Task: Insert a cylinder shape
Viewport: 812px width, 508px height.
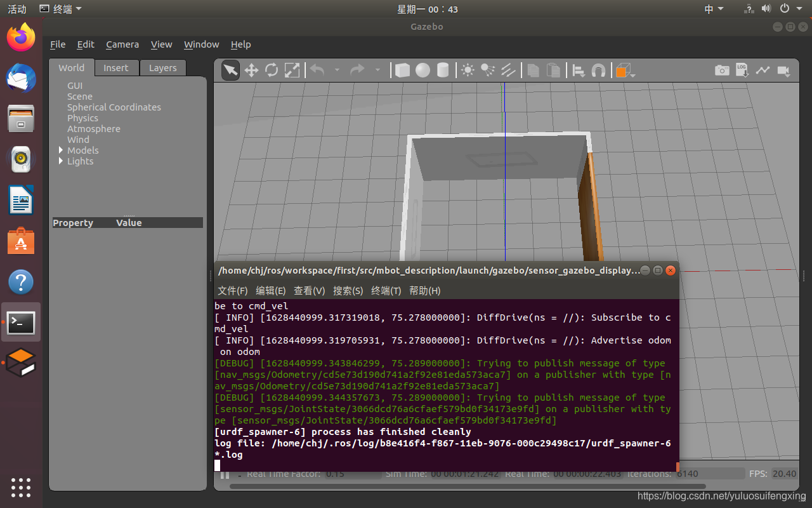Action: click(443, 70)
